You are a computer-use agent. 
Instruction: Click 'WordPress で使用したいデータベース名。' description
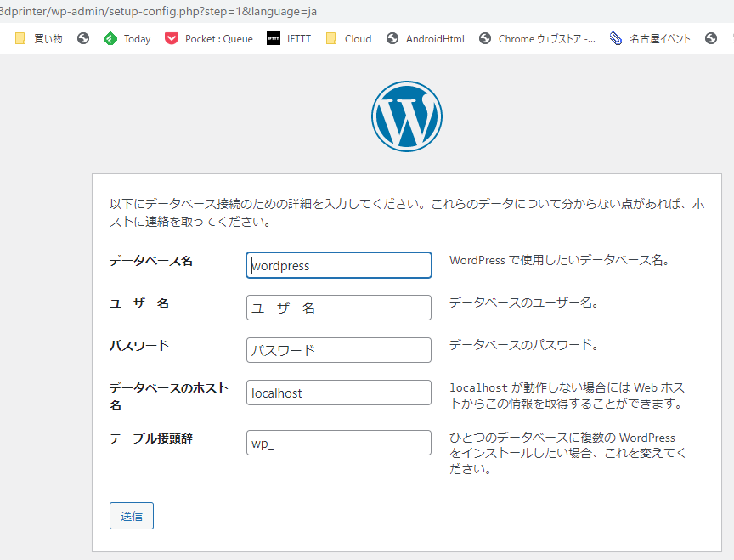(559, 260)
